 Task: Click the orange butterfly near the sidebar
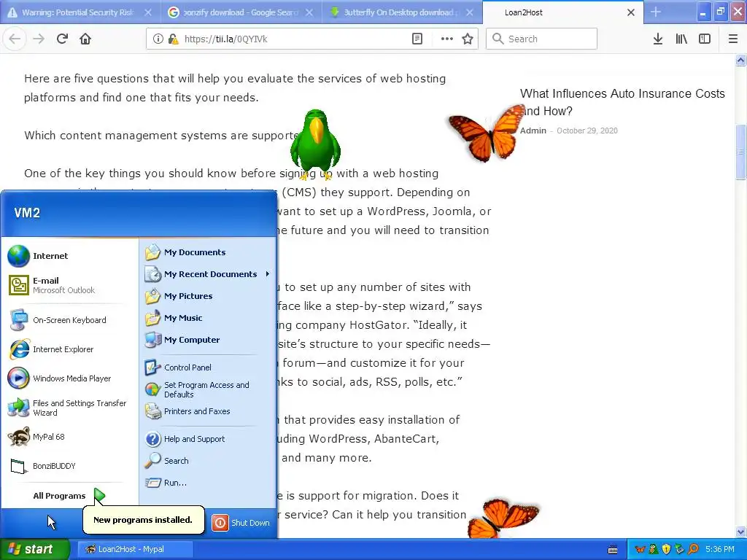pos(487,133)
